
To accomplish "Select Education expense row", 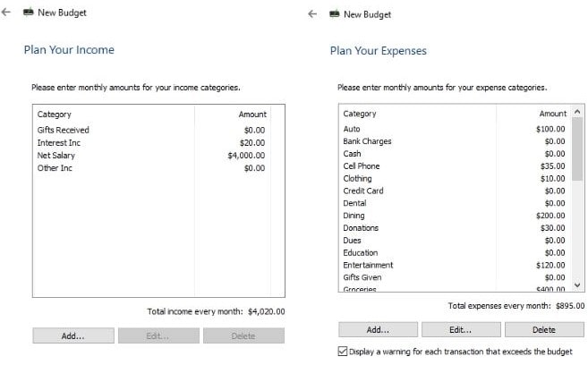I will pyautogui.click(x=454, y=252).
